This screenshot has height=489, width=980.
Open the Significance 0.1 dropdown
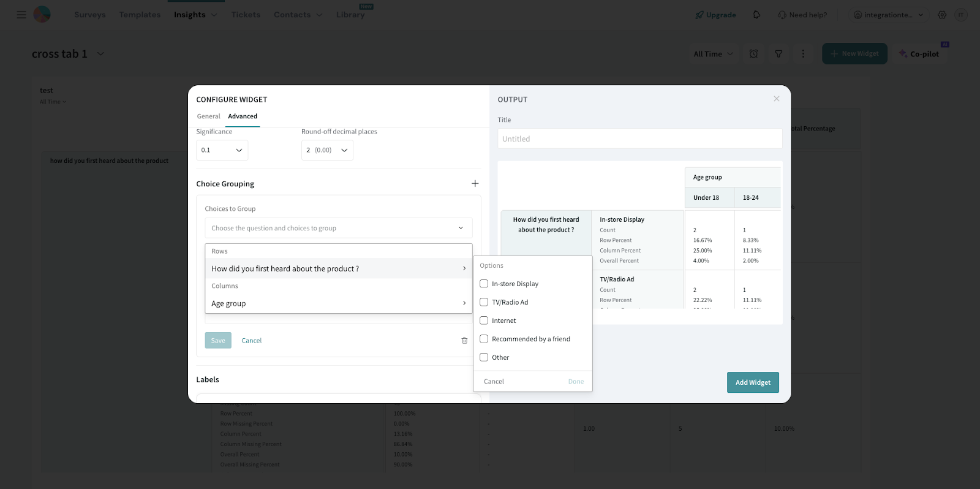click(222, 150)
